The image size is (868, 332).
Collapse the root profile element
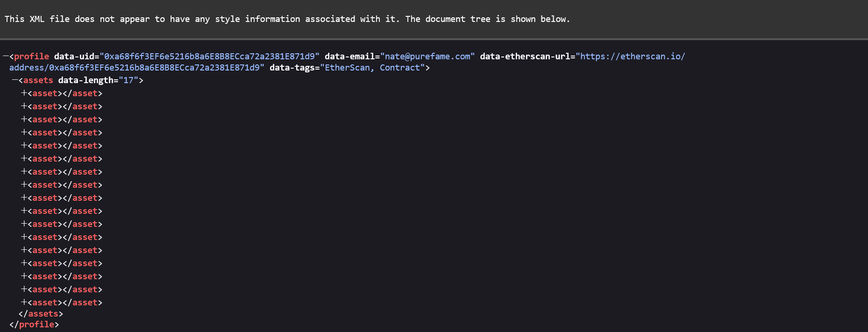tap(6, 57)
